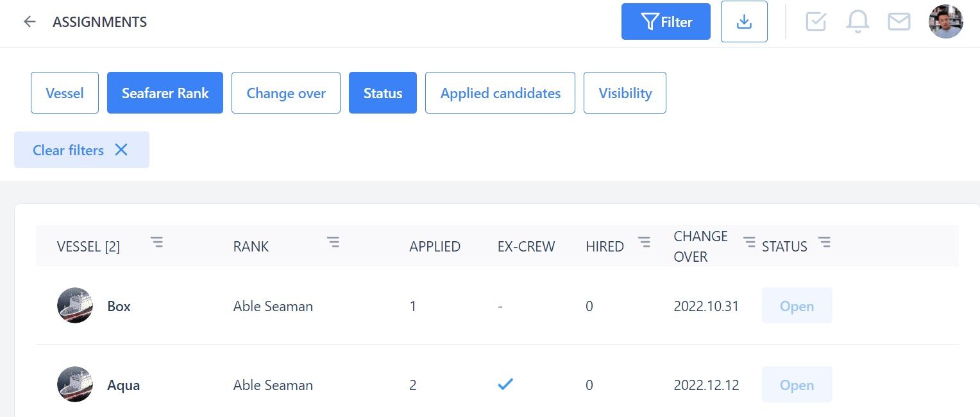The width and height of the screenshot is (980, 417).
Task: Click the ex-crew dash for Box
Action: click(500, 307)
